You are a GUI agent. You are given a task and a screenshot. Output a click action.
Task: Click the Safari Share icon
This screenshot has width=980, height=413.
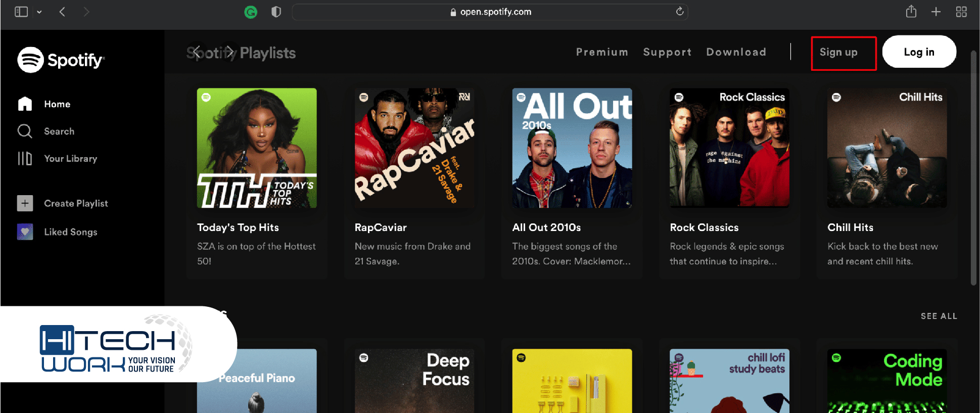tap(911, 11)
